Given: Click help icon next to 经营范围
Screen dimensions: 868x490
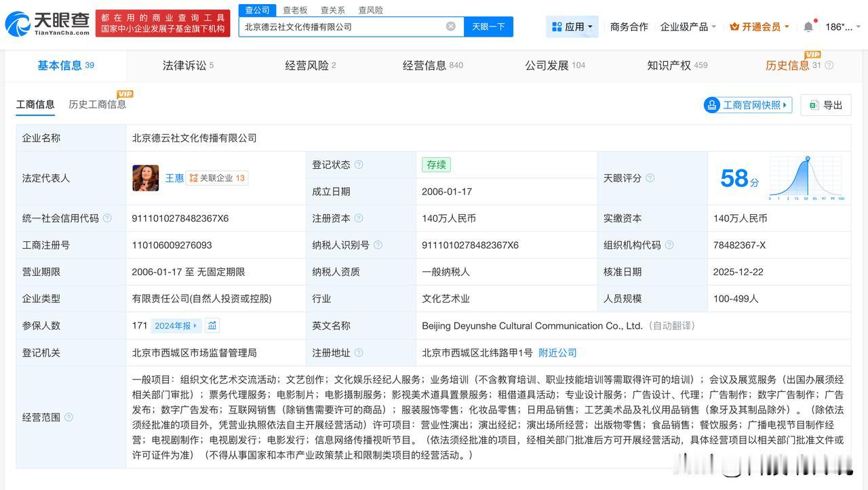Looking at the screenshot, I should pyautogui.click(x=68, y=417).
